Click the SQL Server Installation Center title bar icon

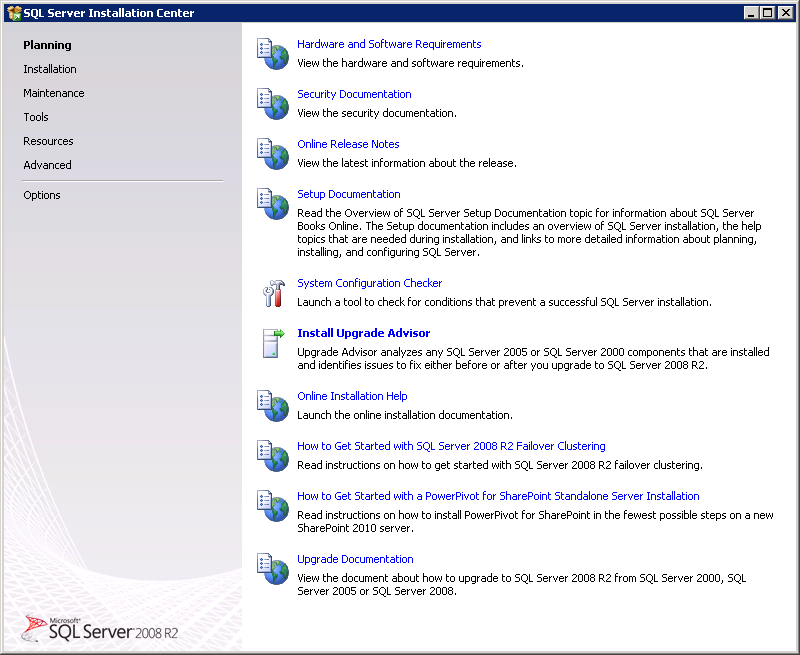(x=14, y=13)
